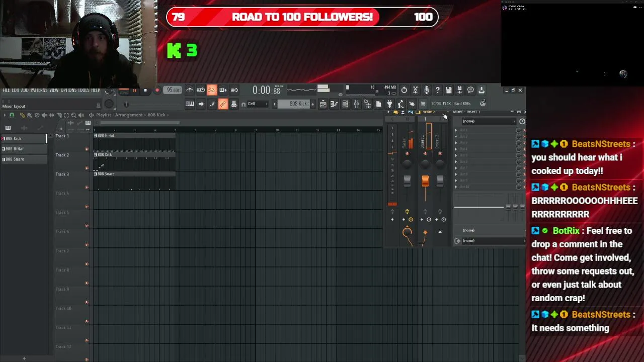
Task: Click the arrow icon beside piano keyboard toggle
Action: pyautogui.click(x=201, y=104)
